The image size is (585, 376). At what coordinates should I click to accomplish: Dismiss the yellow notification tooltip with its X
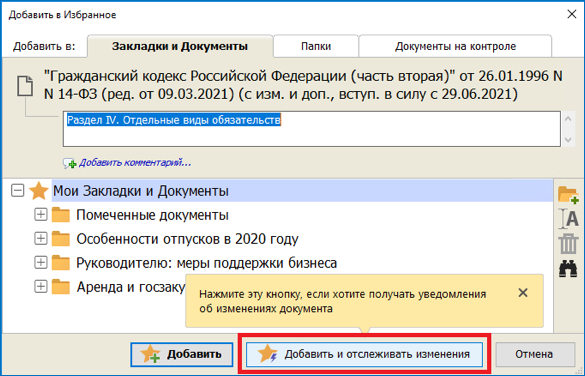pyautogui.click(x=523, y=293)
